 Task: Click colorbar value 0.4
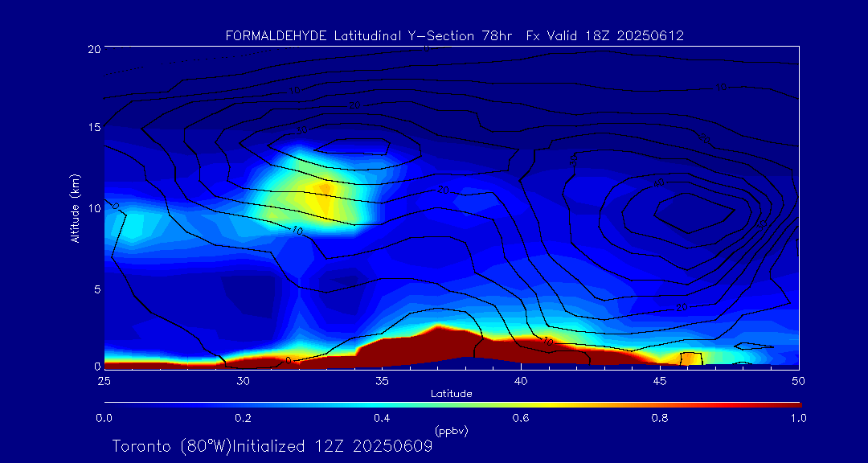point(382,418)
